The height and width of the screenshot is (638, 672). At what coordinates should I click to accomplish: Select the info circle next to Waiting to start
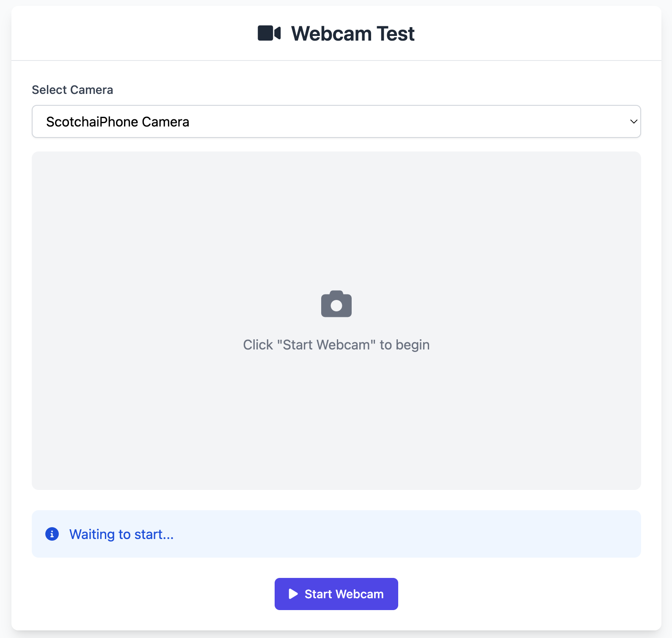52,534
